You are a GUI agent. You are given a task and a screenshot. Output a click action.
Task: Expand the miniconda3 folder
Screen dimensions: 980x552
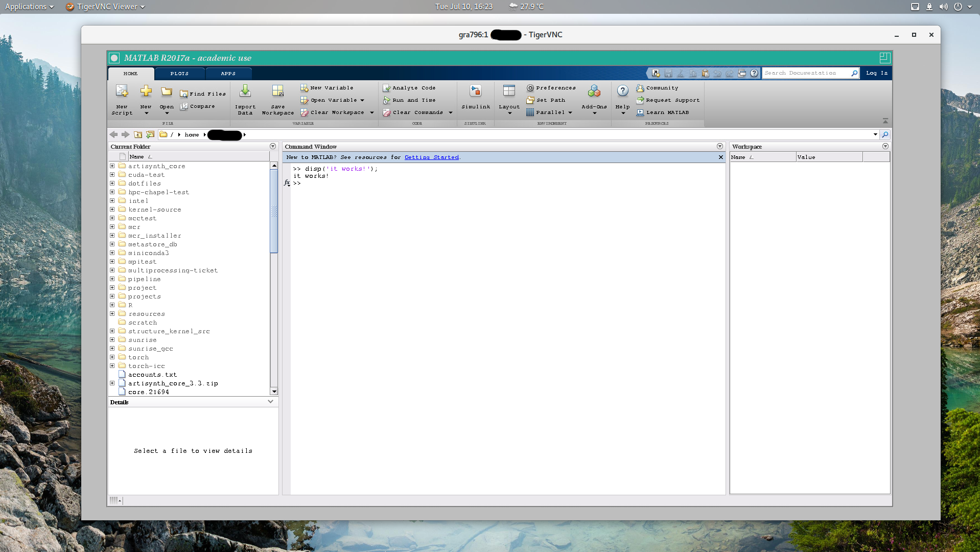tap(112, 253)
